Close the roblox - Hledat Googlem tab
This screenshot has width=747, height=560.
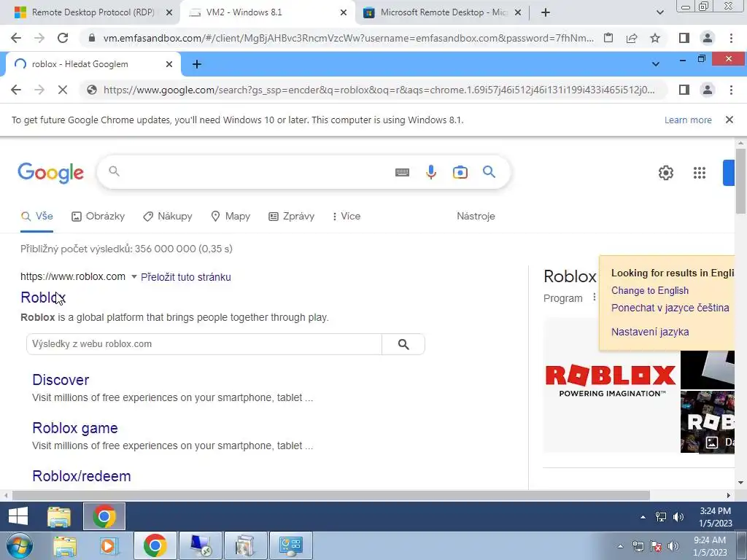(169, 64)
